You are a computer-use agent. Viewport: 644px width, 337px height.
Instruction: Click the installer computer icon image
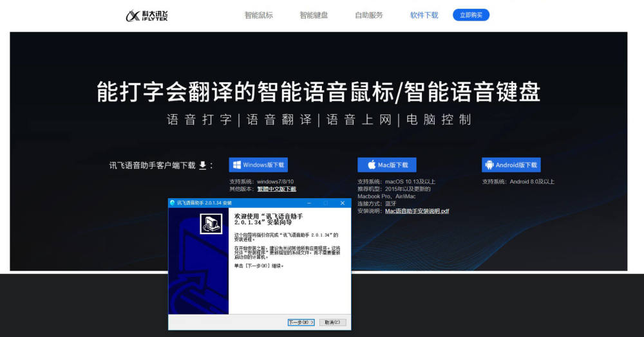(211, 224)
